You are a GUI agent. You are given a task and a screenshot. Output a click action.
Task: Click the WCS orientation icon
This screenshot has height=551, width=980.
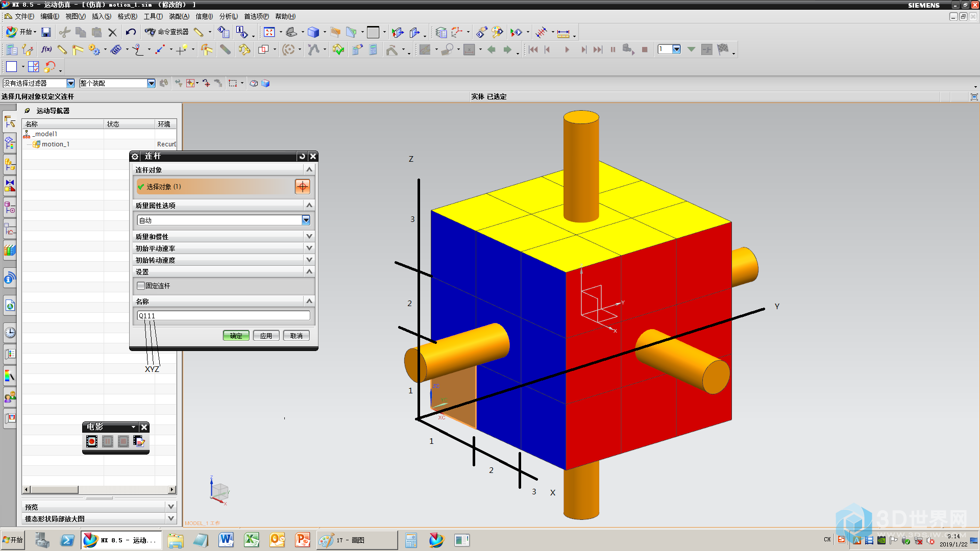(457, 32)
